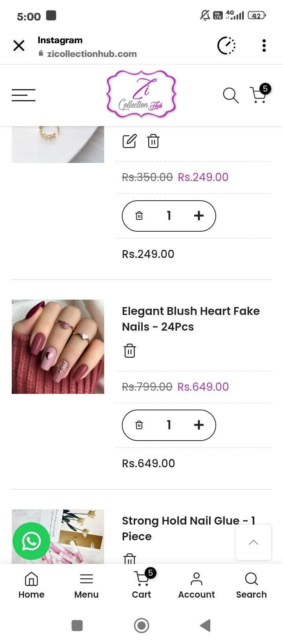Increase quantity of Blush Heart Fake Nails
Viewport: 283px width, 644px height.
[199, 425]
